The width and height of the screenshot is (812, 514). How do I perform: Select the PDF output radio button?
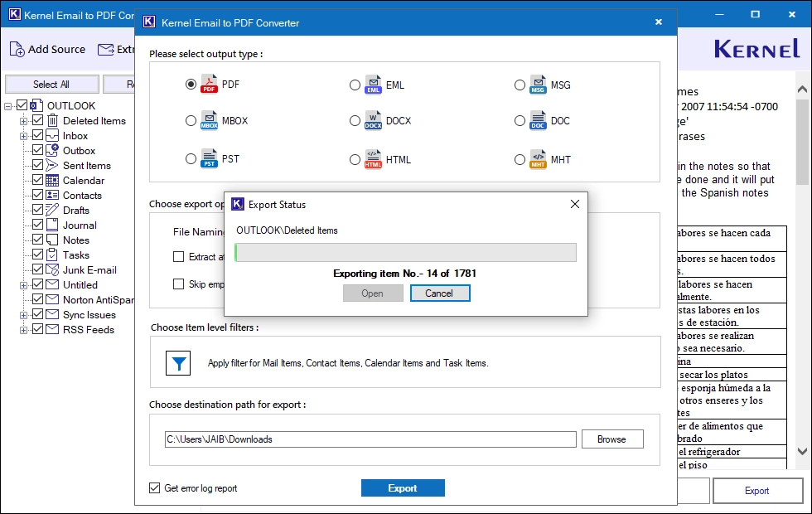[191, 85]
